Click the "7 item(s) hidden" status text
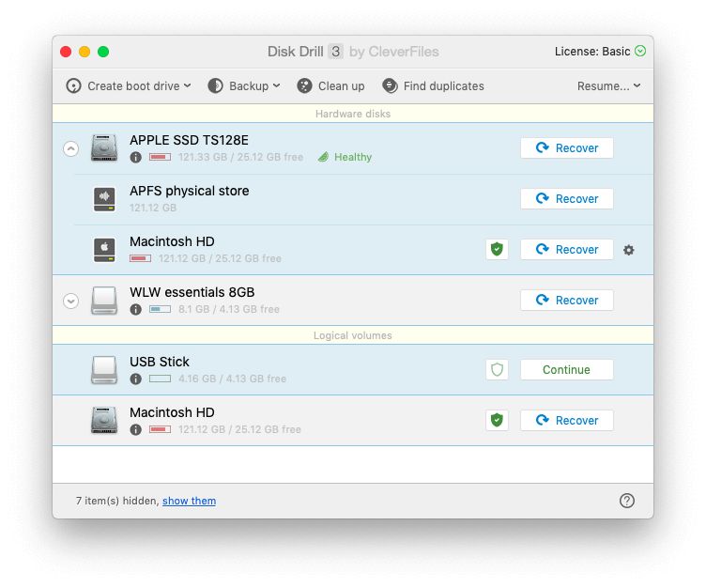This screenshot has height=588, width=706. coord(117,501)
